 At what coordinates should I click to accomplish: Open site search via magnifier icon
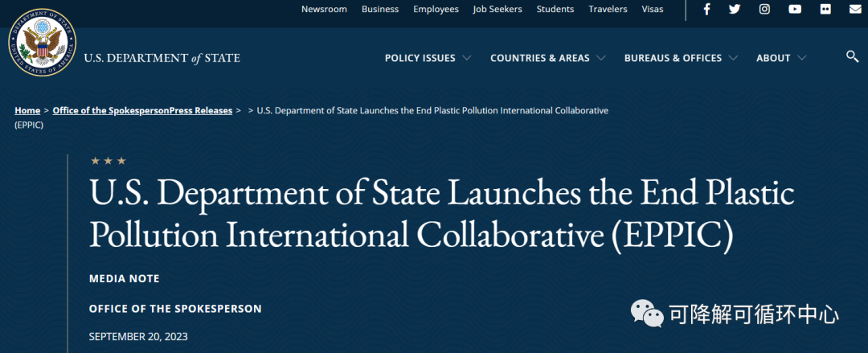(x=853, y=56)
